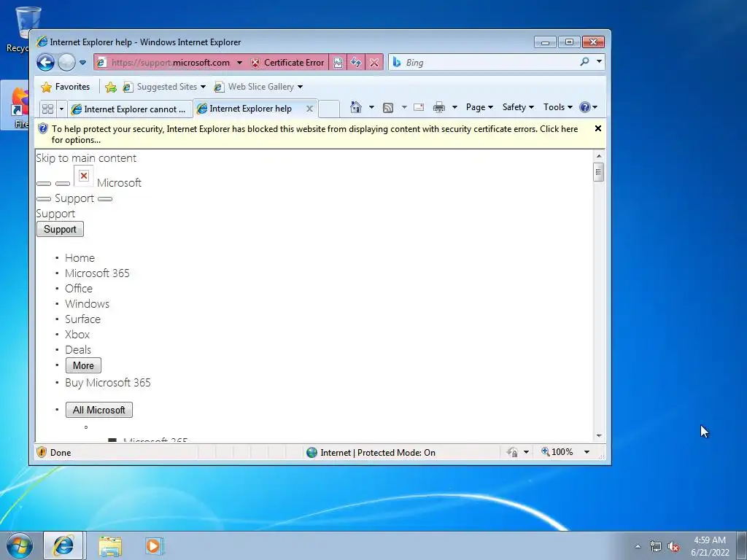Viewport: 747px width, 560px height.
Task: Open the recent pages dropdown arrow
Action: (x=82, y=63)
